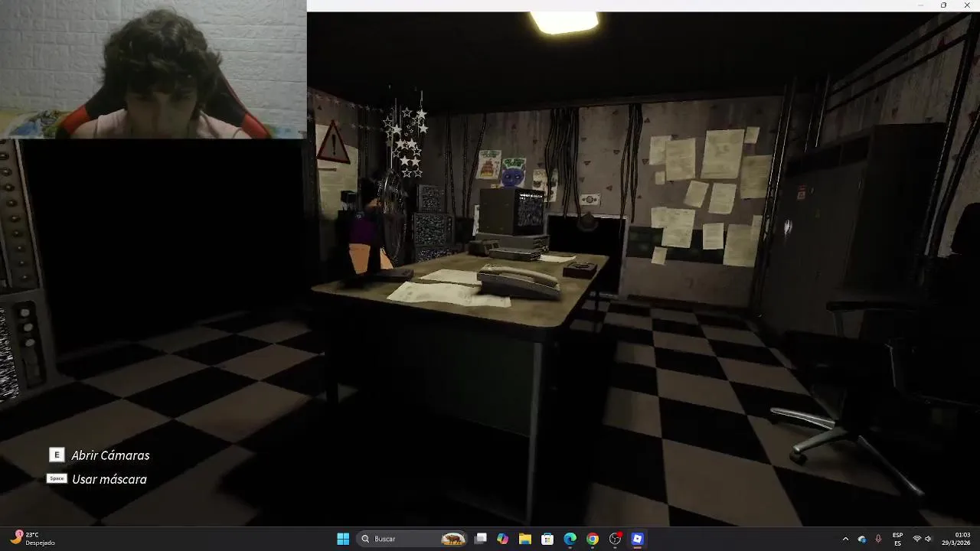Open Microsoft Store from the taskbar

(547, 539)
